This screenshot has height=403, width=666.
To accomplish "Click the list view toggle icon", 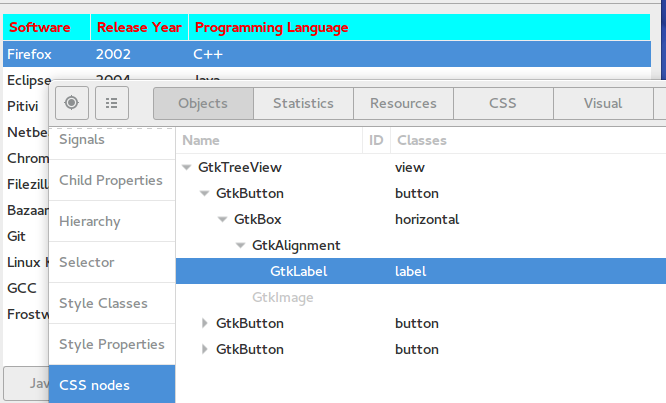I will tap(112, 103).
